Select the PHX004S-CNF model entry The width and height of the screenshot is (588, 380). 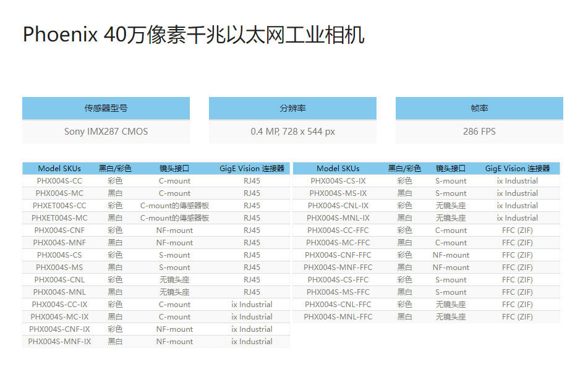(x=59, y=230)
